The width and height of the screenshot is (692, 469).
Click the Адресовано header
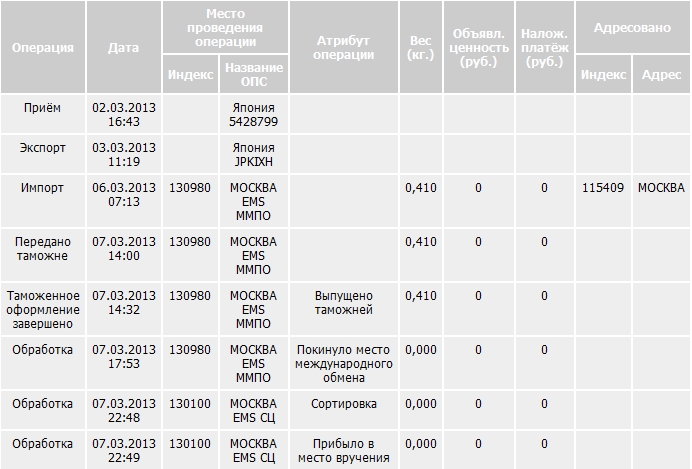633,29
